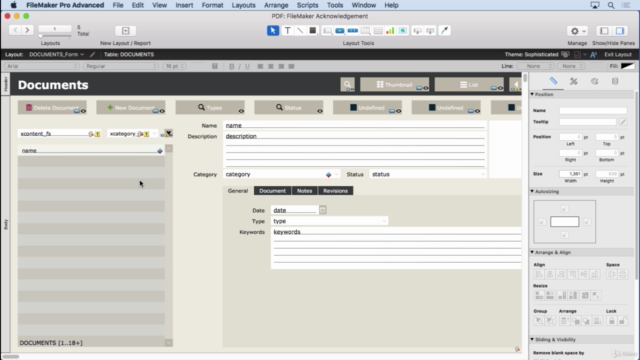Click the Ungroup objects icon

point(550,321)
